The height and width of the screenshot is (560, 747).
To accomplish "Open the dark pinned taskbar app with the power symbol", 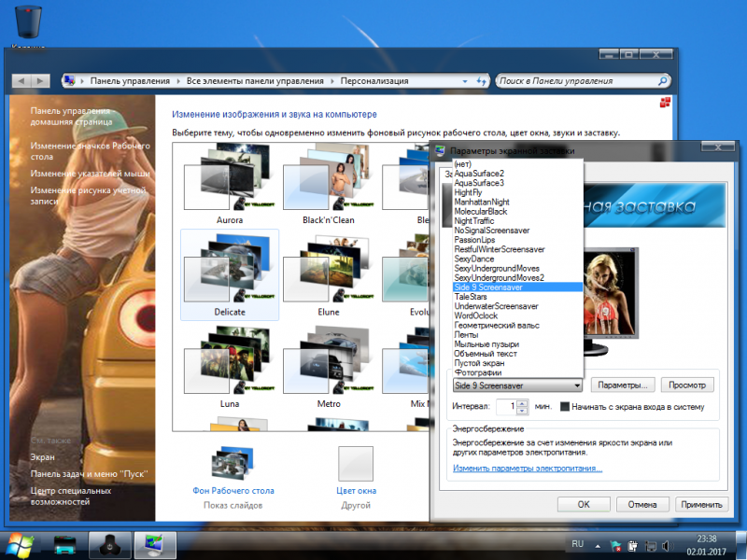I will tap(109, 546).
